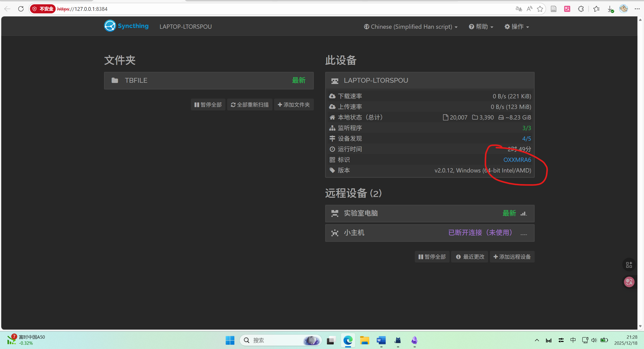Click the LAPTOP-LTORSPOU device identicon
644x349 pixels.
(335, 81)
